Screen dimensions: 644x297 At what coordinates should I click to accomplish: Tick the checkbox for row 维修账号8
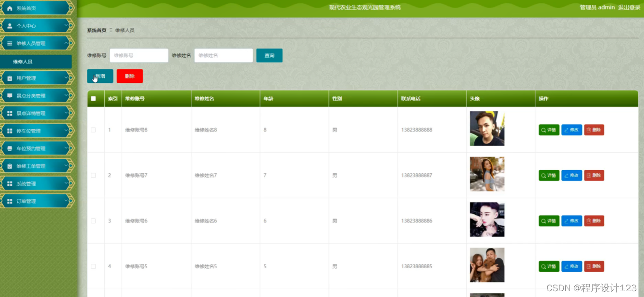[93, 130]
